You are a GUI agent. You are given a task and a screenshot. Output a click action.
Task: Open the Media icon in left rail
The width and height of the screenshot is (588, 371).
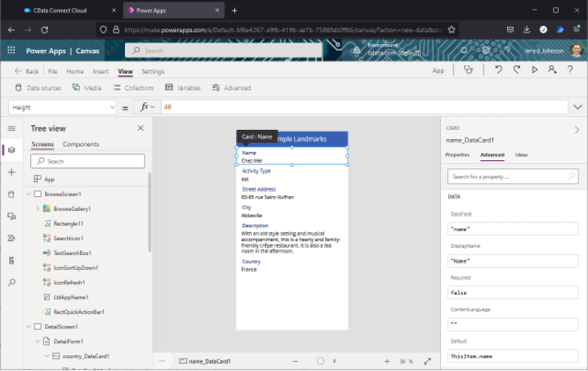[11, 217]
